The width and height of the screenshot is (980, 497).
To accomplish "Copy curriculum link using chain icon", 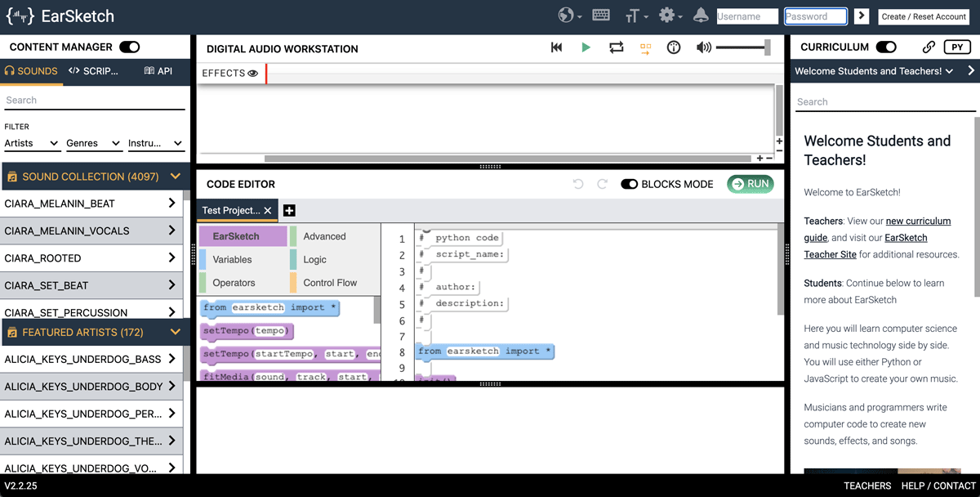I will [x=928, y=47].
